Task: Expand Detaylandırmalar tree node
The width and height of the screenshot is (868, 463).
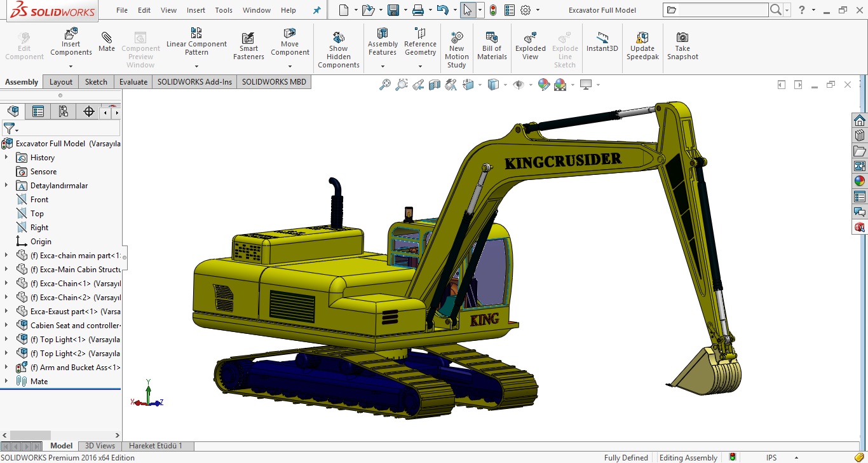Action: 6,185
